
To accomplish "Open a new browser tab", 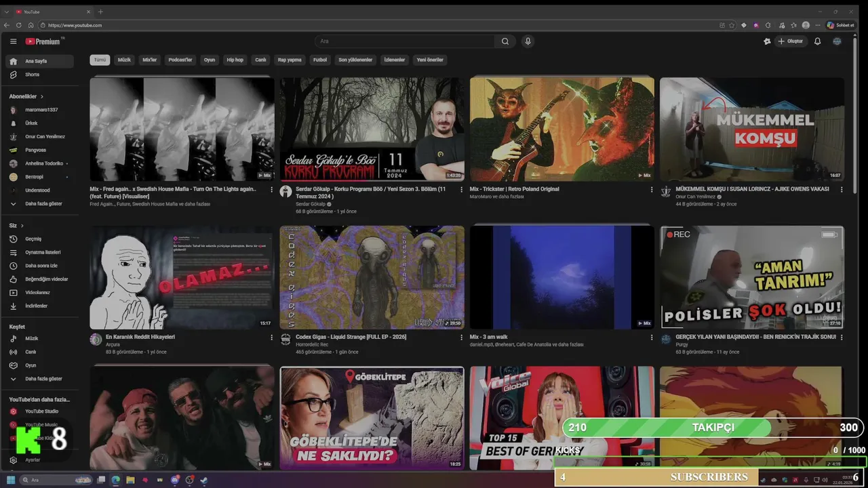I will (x=100, y=12).
